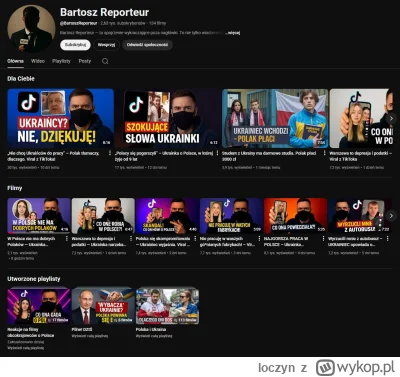
Task: Click video title 'Nie chcę Ukraińców do pracy'
Action: (x=53, y=156)
